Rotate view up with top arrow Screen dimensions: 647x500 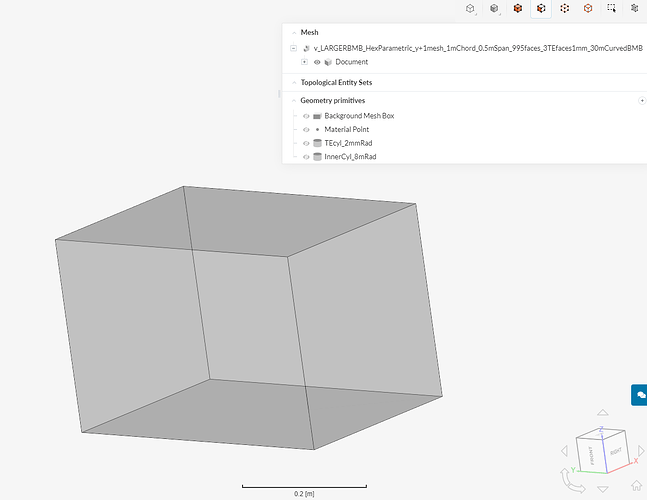coord(603,413)
